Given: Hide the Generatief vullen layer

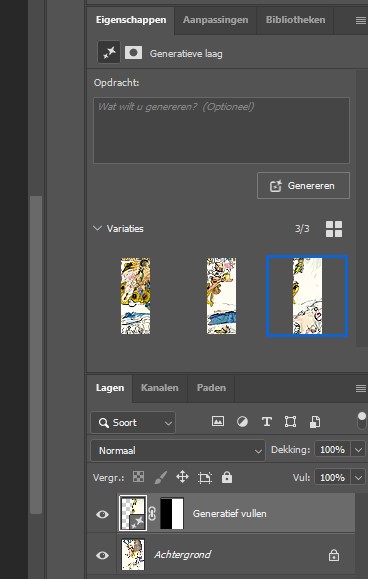Looking at the screenshot, I should click(x=102, y=514).
